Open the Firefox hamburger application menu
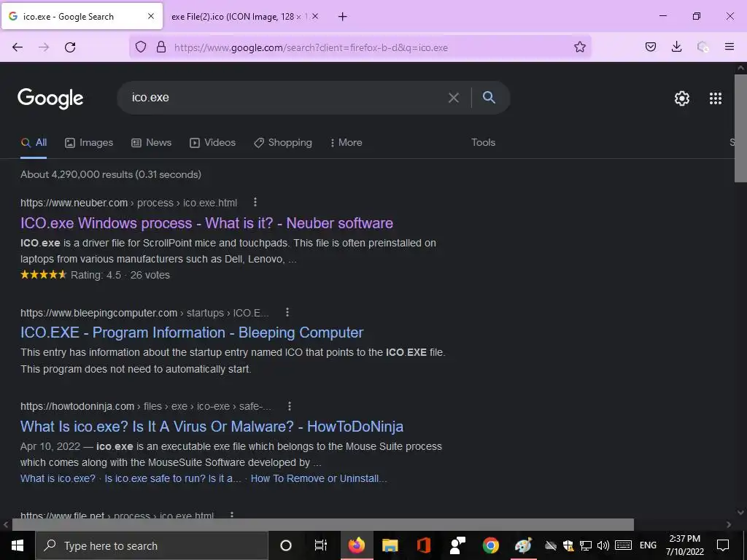This screenshot has height=560, width=747. tap(729, 47)
